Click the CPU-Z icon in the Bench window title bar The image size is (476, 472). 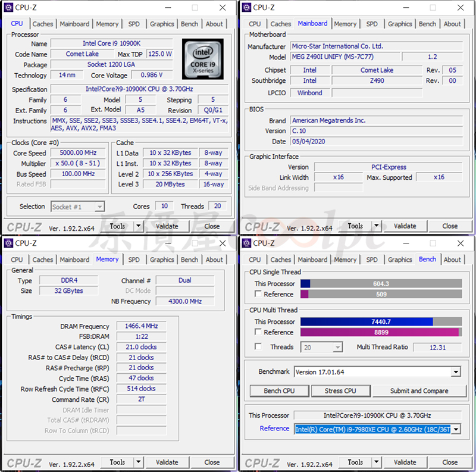pyautogui.click(x=246, y=243)
